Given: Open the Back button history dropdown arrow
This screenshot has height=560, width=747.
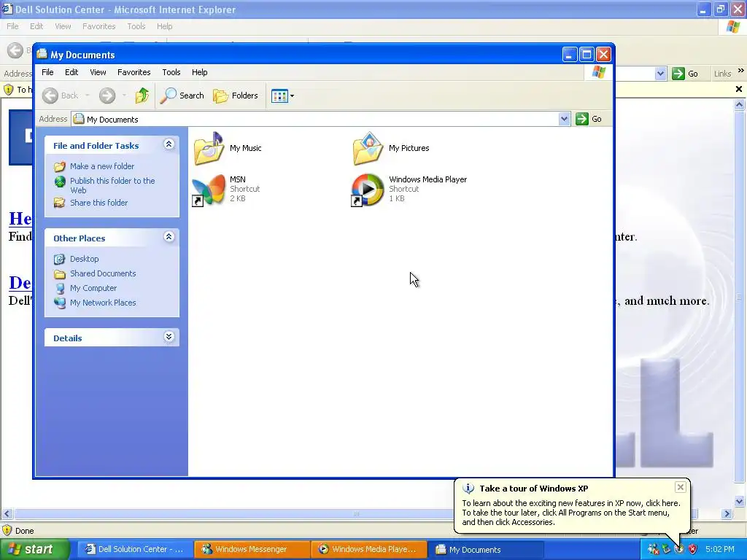Looking at the screenshot, I should pyautogui.click(x=88, y=96).
